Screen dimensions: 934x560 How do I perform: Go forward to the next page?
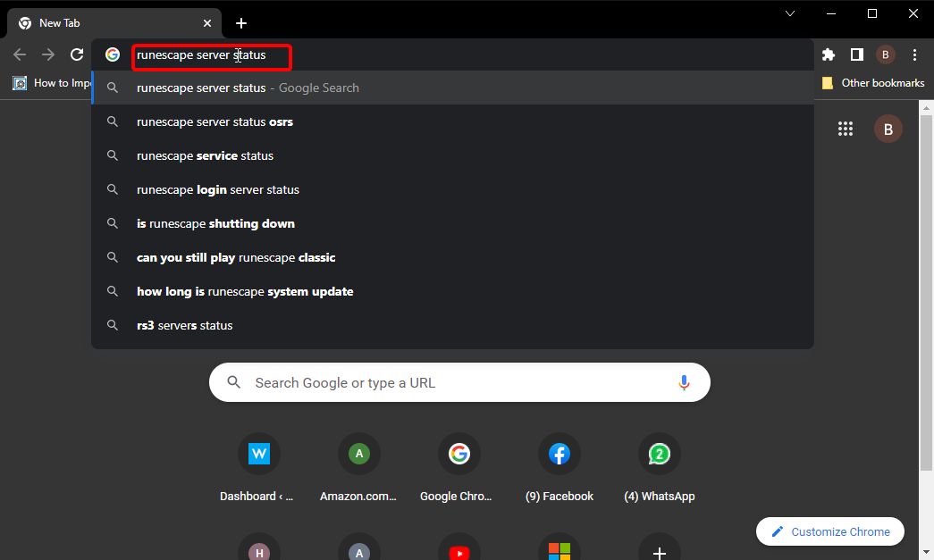(x=48, y=54)
